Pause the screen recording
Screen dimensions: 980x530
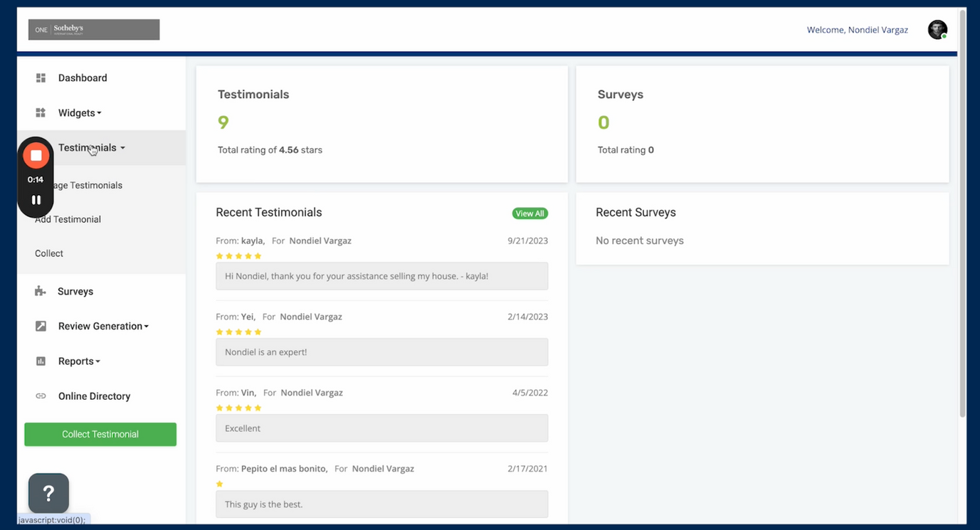tap(36, 200)
